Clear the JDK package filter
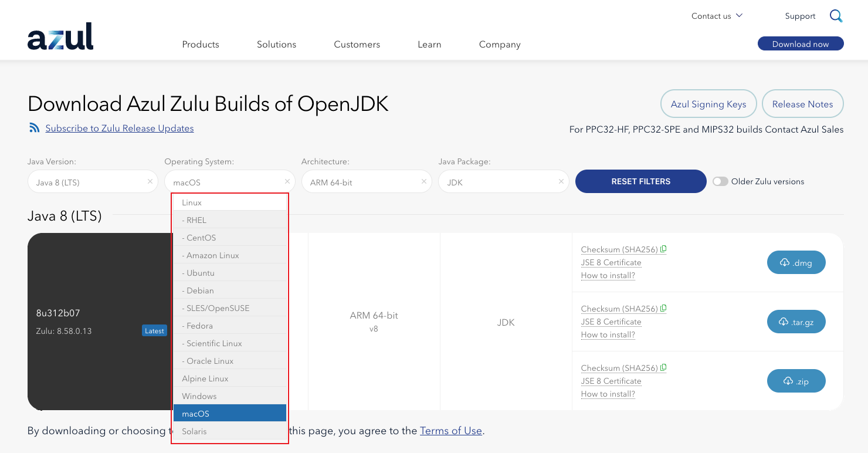 pos(561,182)
